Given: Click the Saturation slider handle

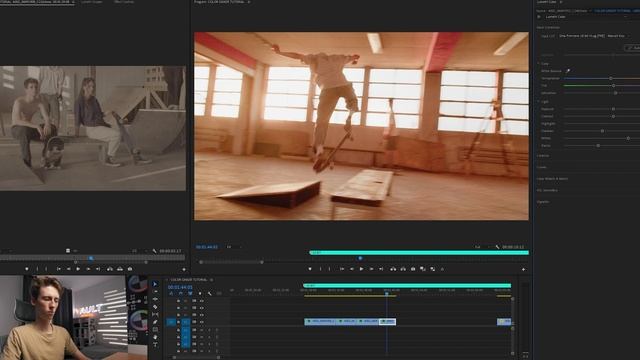Looking at the screenshot, I should pyautogui.click(x=616, y=93).
